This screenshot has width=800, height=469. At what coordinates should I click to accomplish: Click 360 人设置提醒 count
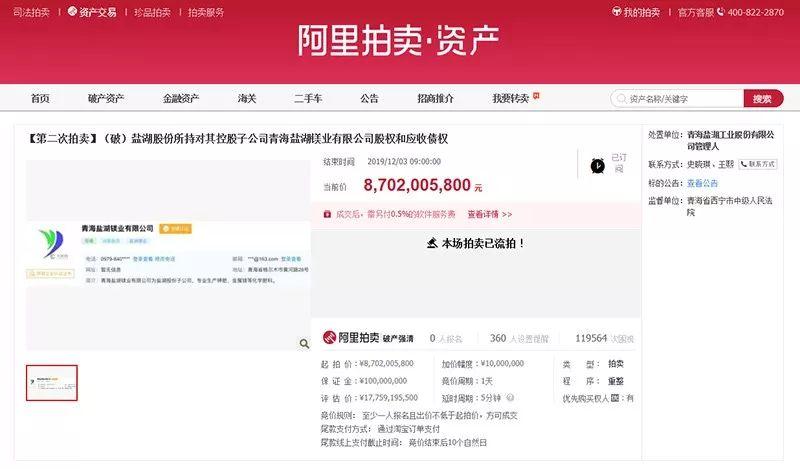[519, 338]
